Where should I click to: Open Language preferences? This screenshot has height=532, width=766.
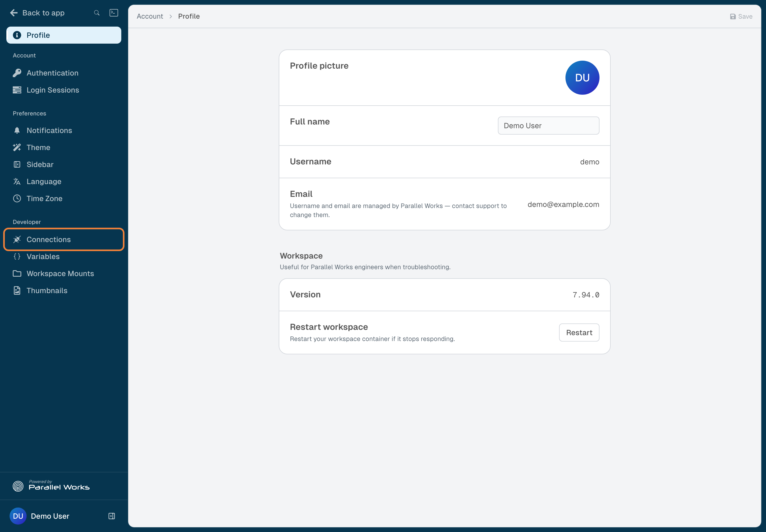tap(64, 181)
